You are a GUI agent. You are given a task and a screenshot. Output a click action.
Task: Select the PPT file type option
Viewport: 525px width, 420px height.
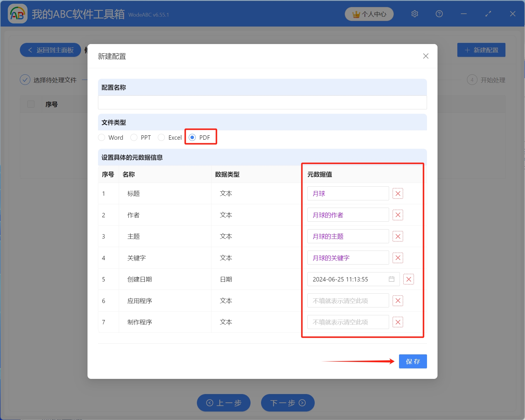pyautogui.click(x=134, y=137)
